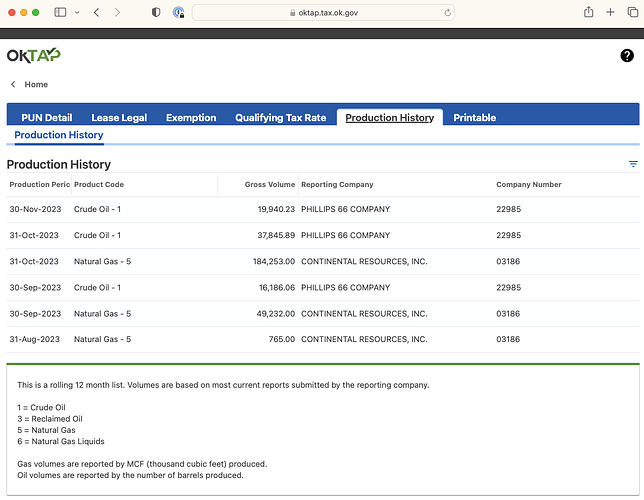Sort by Company Number column header
This screenshot has height=500, width=644.
529,184
